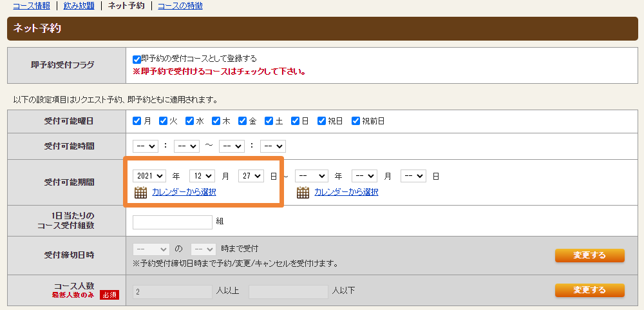Go to the コース情報 tab link
644x310 pixels.
click(x=32, y=6)
